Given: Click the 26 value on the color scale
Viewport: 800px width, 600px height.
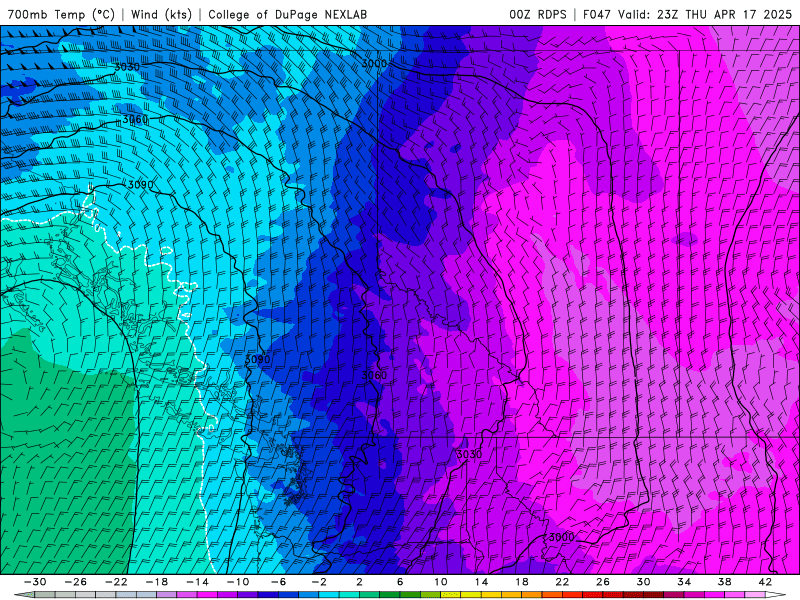Looking at the screenshot, I should pos(603,582).
